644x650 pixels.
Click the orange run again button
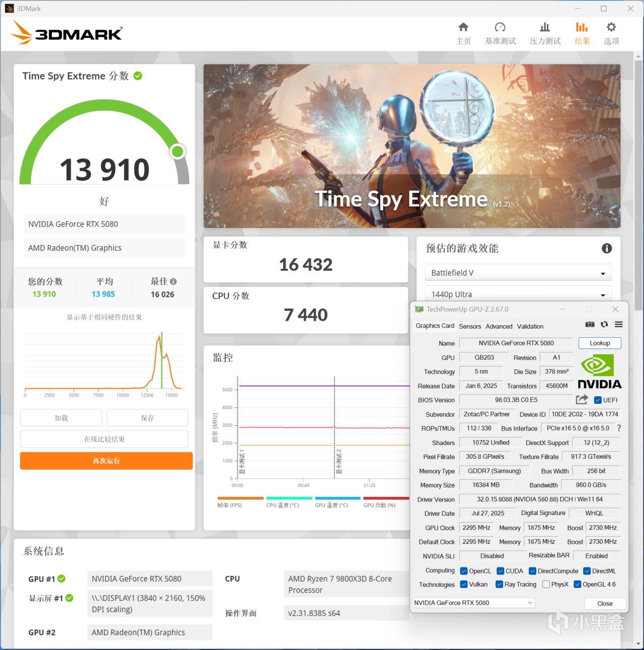pyautogui.click(x=106, y=461)
